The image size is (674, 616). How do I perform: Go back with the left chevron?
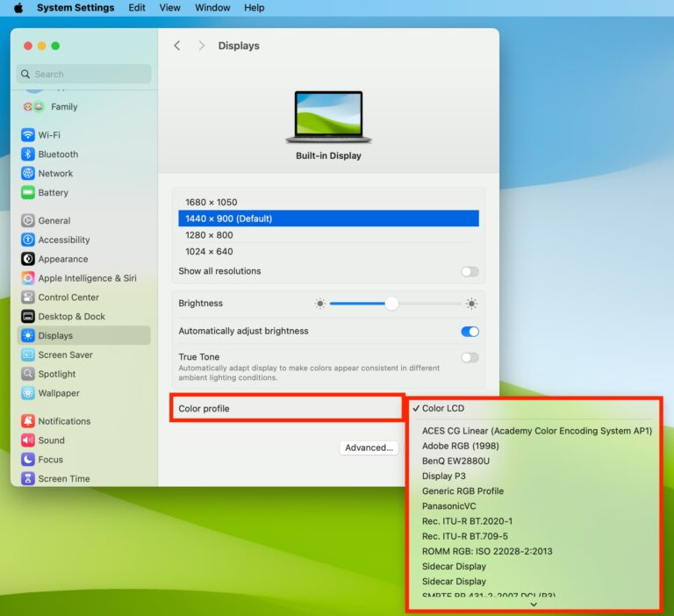[x=177, y=46]
